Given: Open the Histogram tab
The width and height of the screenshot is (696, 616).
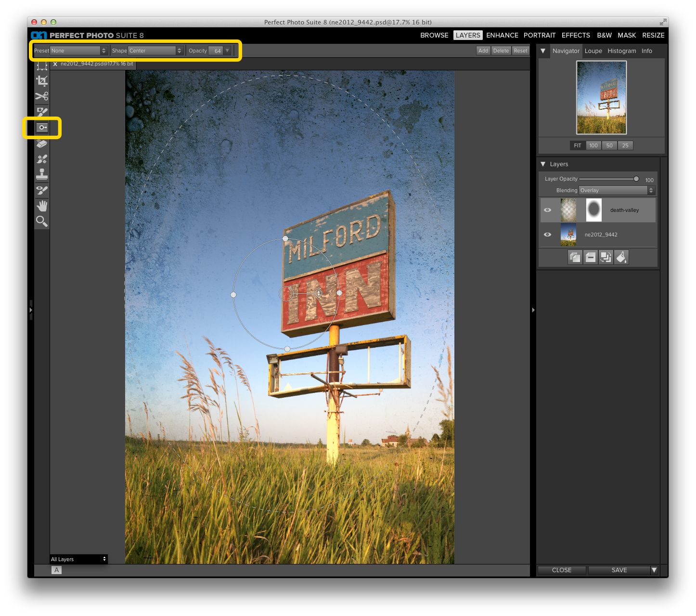Looking at the screenshot, I should (622, 51).
